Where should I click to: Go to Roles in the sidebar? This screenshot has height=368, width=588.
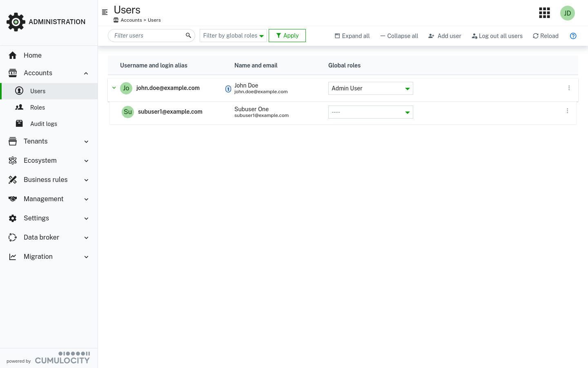pyautogui.click(x=38, y=108)
